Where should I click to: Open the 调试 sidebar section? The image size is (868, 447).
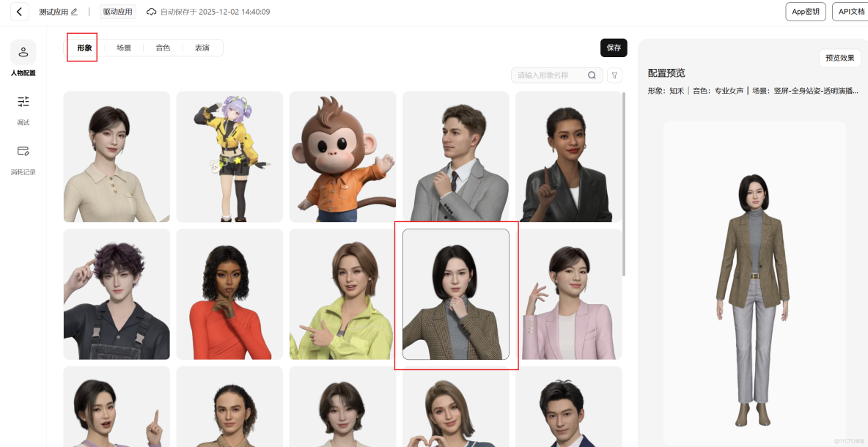pyautogui.click(x=23, y=109)
